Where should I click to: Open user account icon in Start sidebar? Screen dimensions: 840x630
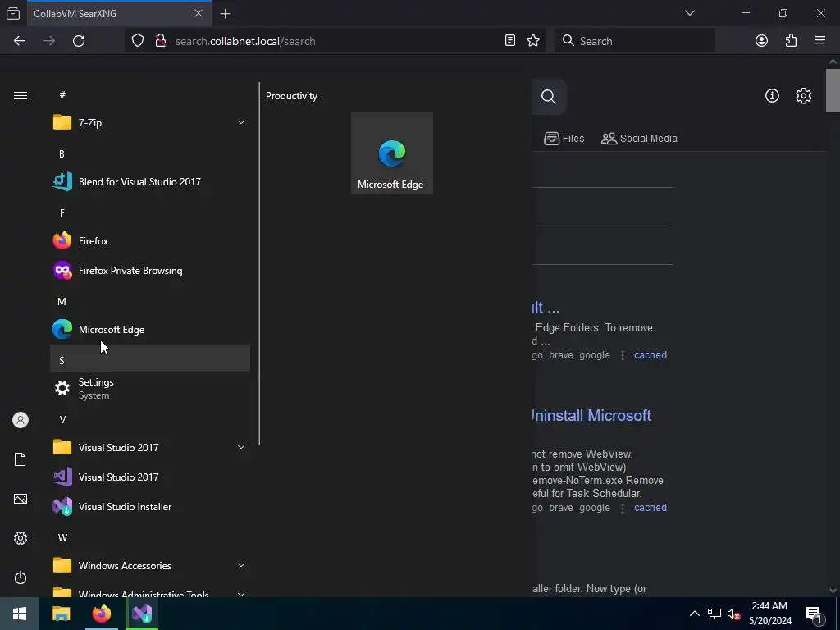[x=21, y=420]
